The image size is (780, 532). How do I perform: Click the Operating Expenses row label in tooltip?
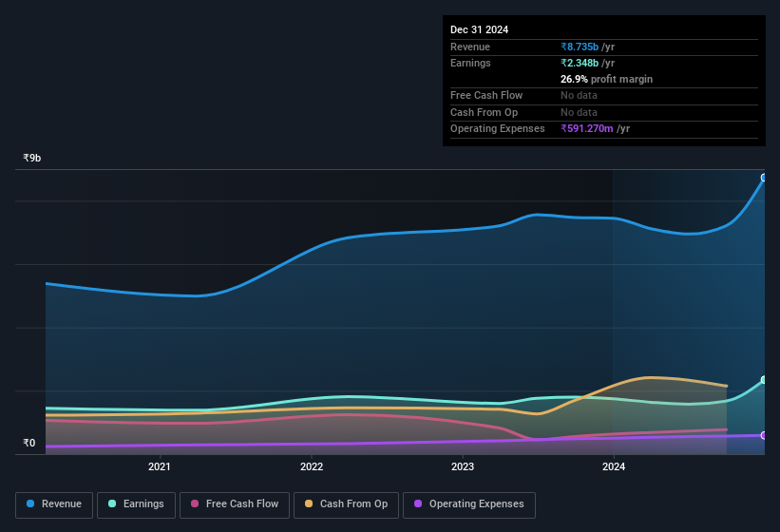click(498, 129)
